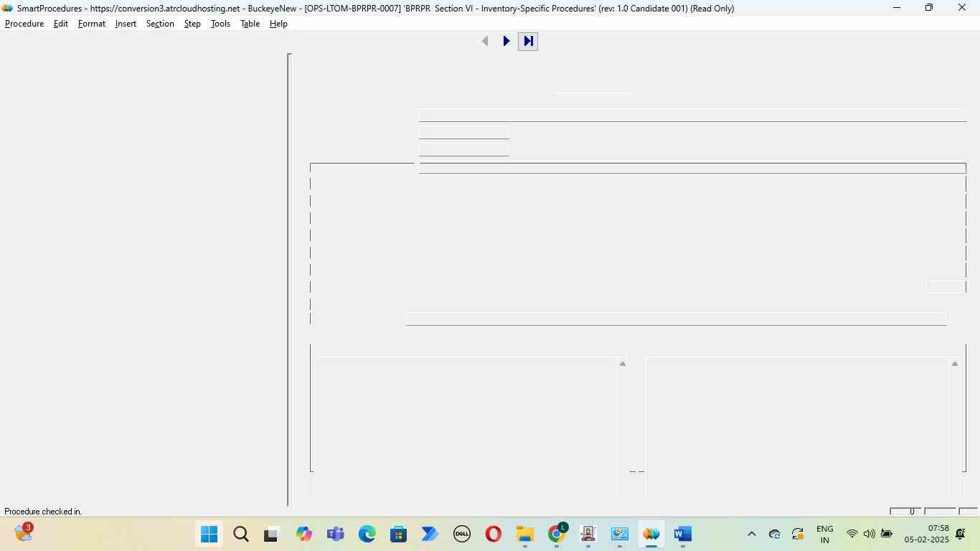
Task: Click the sync arrows tray icon
Action: click(x=798, y=534)
